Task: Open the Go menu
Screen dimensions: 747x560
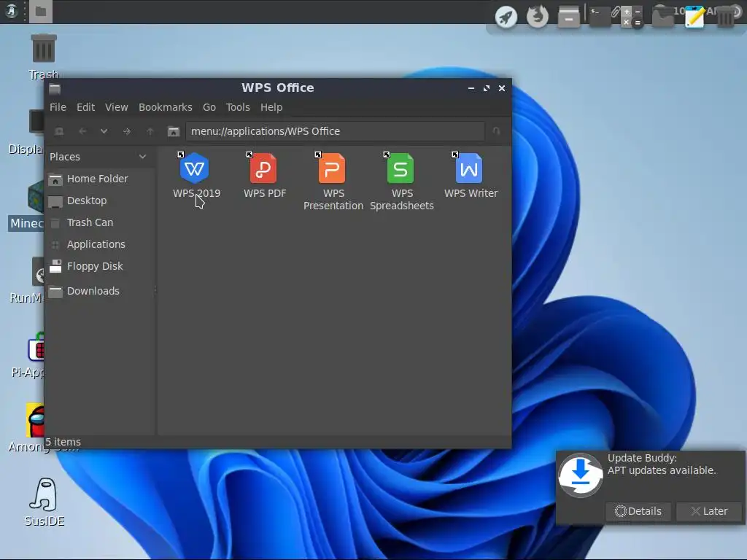Action: click(209, 107)
